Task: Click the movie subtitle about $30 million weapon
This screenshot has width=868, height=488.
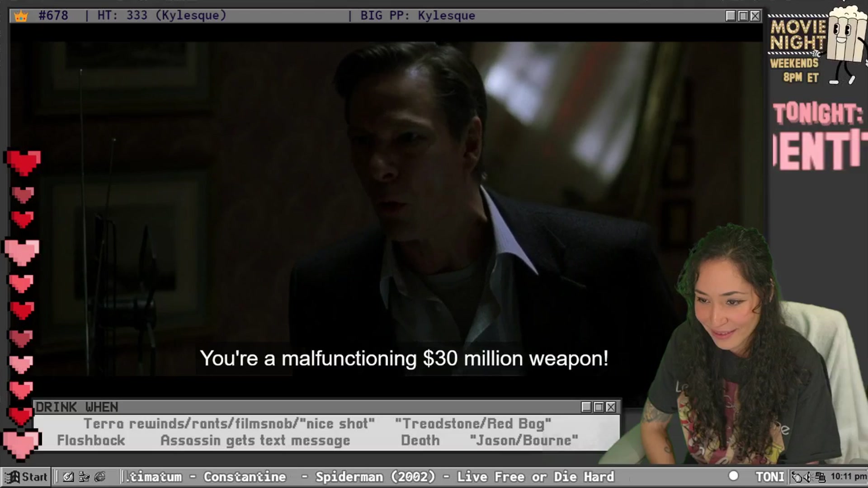Action: pyautogui.click(x=404, y=358)
